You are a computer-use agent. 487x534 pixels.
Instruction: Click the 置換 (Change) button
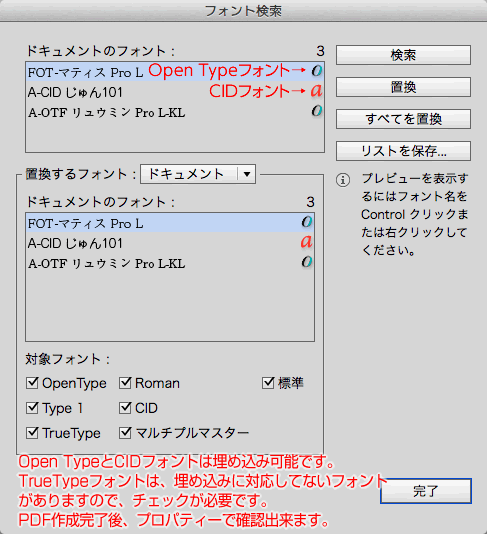[403, 87]
